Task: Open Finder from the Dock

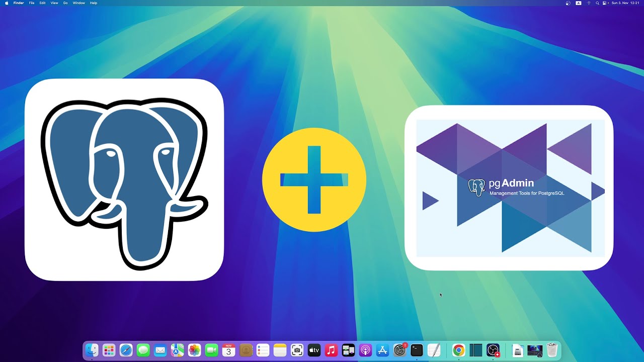Action: pos(92,350)
